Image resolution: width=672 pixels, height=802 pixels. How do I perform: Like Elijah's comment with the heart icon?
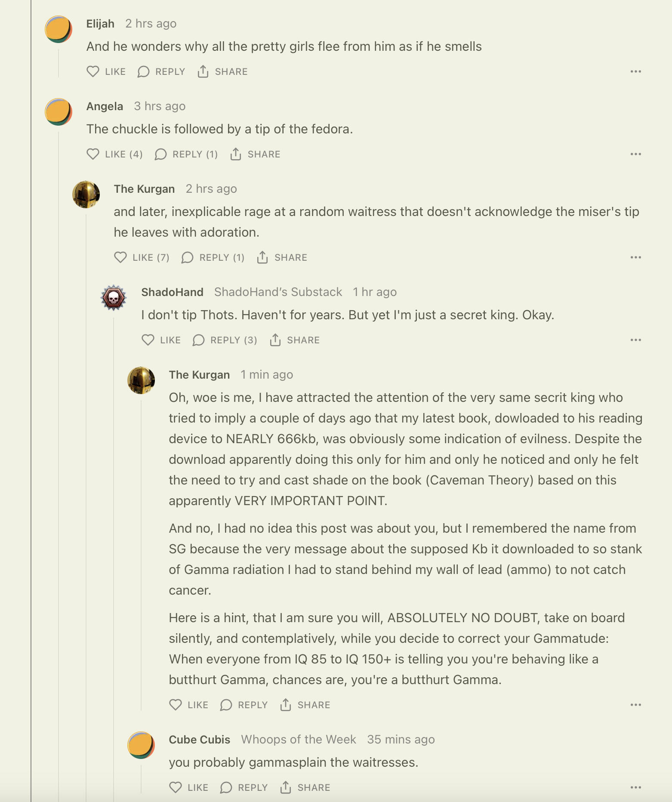pyautogui.click(x=93, y=71)
